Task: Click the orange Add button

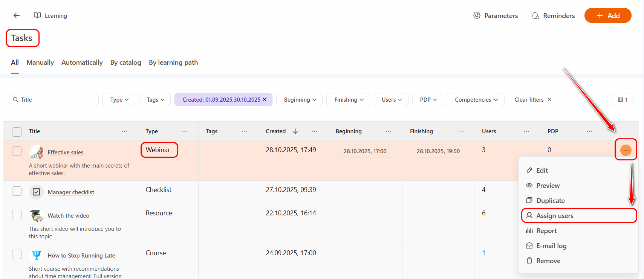Action: click(607, 15)
